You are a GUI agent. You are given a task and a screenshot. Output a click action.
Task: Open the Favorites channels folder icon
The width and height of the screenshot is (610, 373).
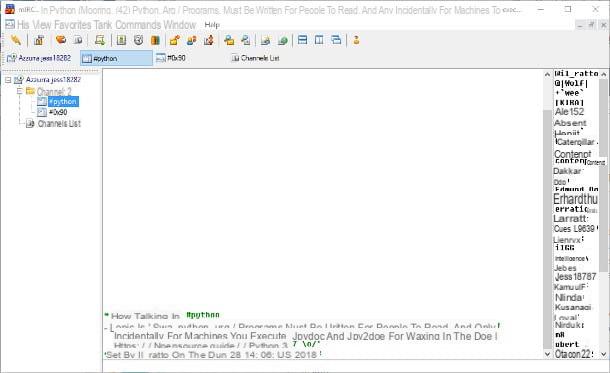[61, 40]
